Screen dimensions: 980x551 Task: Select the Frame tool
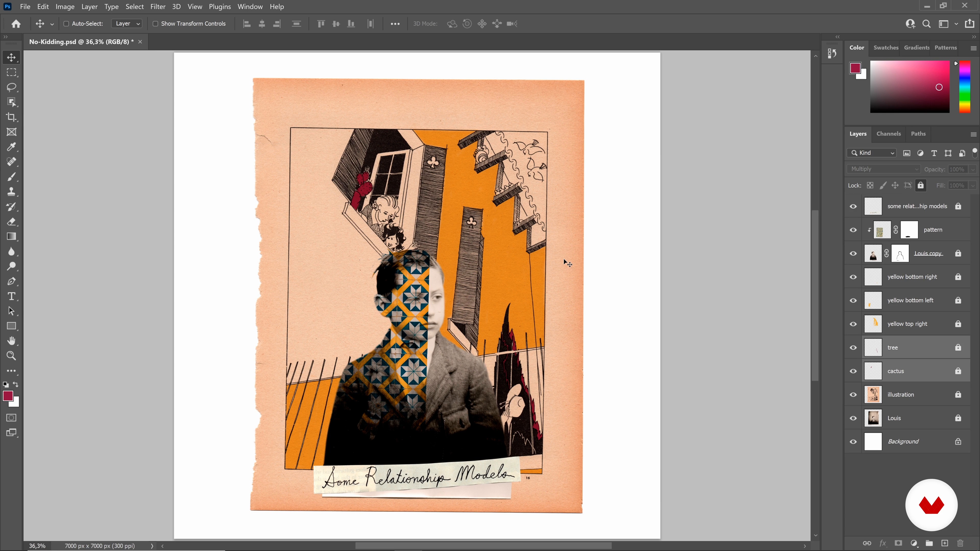(x=11, y=132)
